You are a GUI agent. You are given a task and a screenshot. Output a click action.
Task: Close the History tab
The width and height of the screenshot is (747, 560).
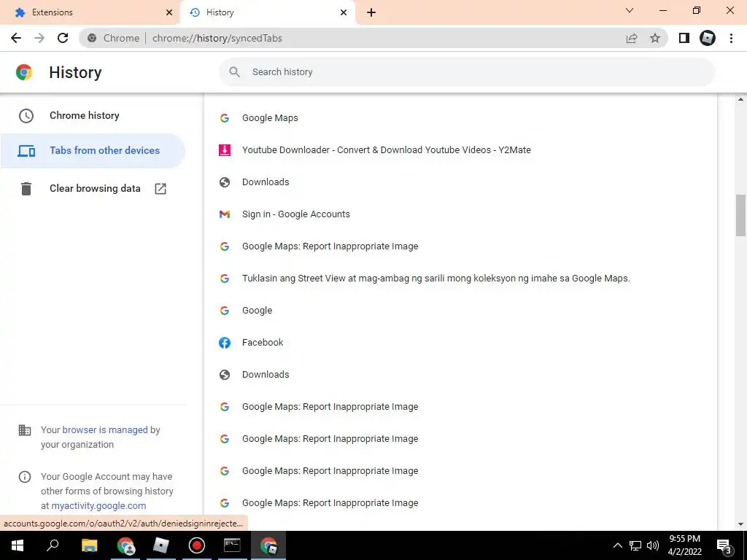344,12
